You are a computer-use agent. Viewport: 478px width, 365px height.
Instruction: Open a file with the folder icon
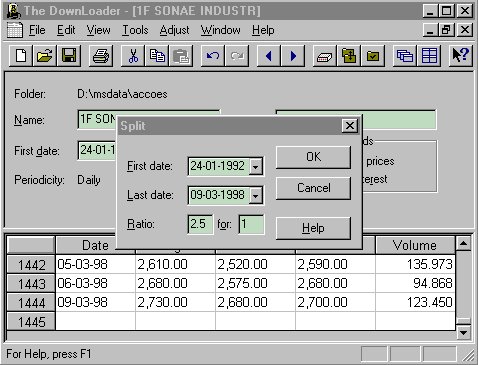pyautogui.click(x=45, y=56)
